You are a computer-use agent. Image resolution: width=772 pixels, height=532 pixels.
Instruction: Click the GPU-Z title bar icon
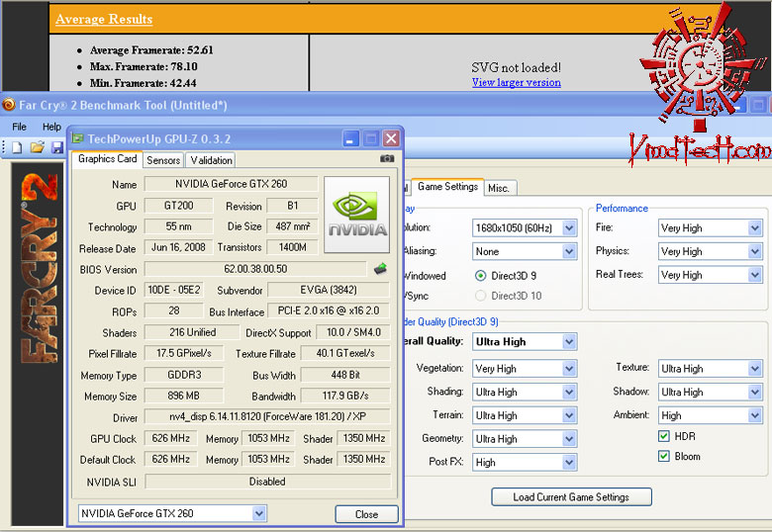point(77,138)
